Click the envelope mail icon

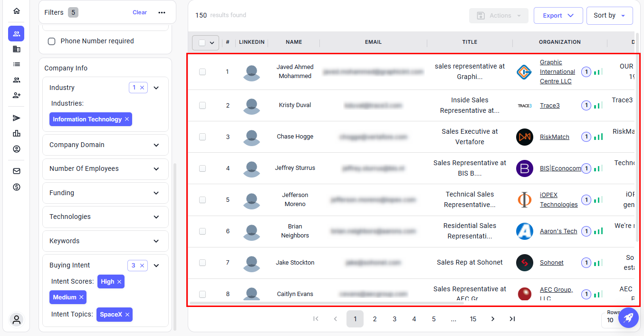point(17,171)
